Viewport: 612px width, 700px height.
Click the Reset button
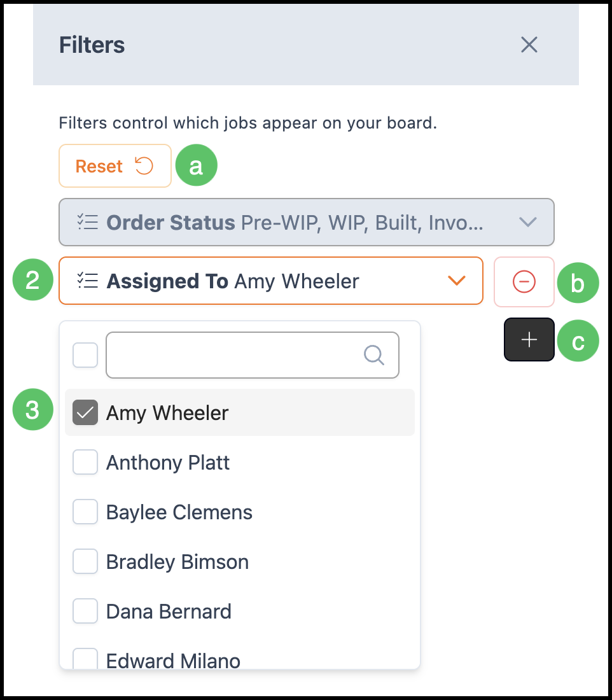coord(115,166)
